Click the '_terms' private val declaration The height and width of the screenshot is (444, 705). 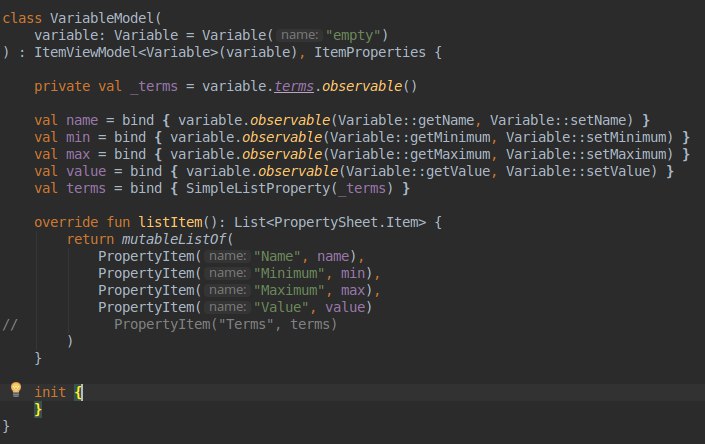click(x=154, y=86)
